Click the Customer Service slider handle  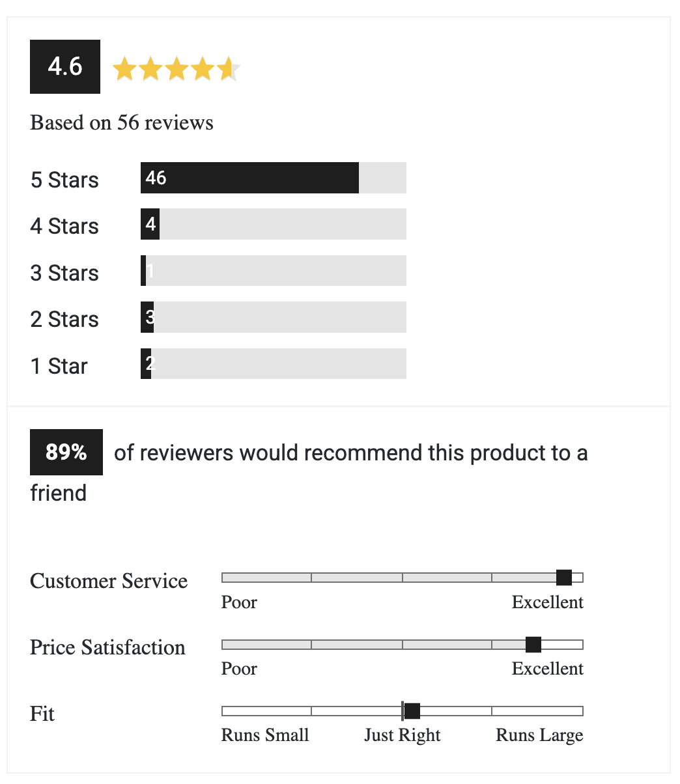pyautogui.click(x=564, y=578)
